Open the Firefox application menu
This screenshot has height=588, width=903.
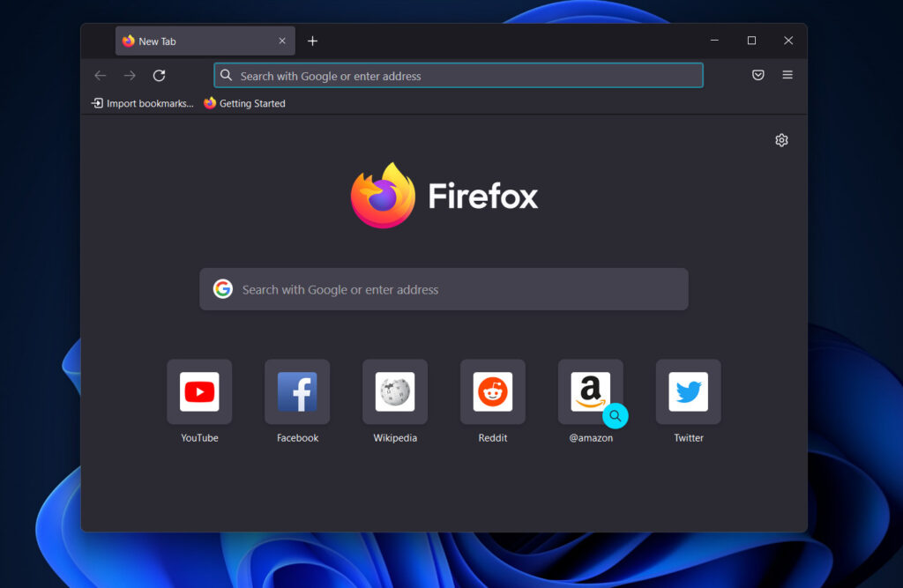click(x=787, y=75)
